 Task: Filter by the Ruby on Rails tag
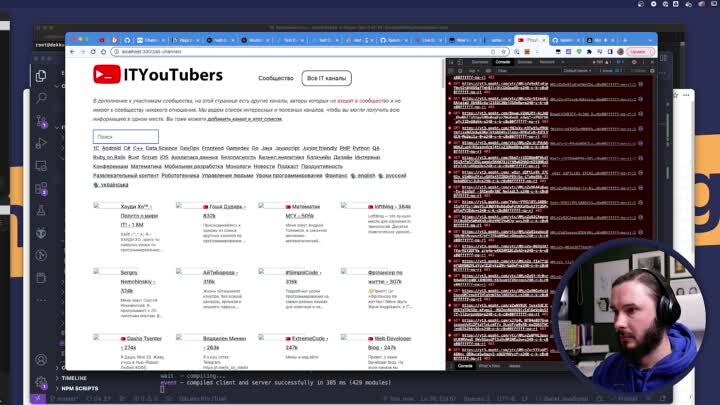(x=109, y=157)
